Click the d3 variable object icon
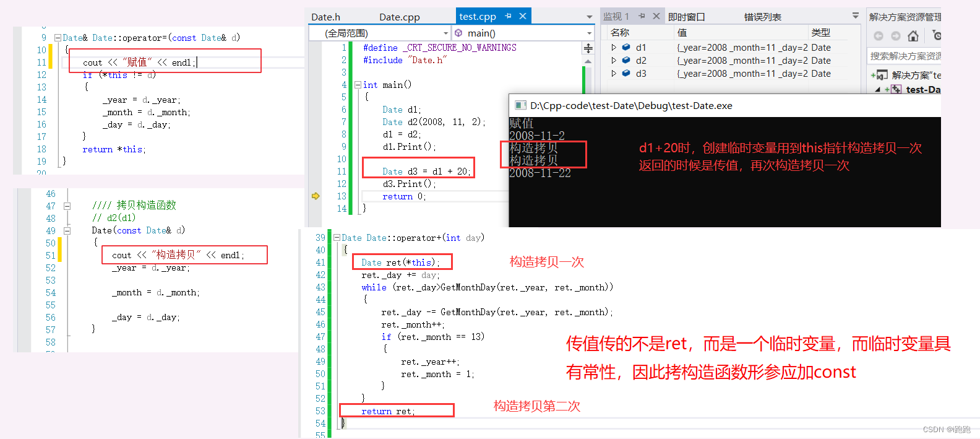 tap(626, 74)
